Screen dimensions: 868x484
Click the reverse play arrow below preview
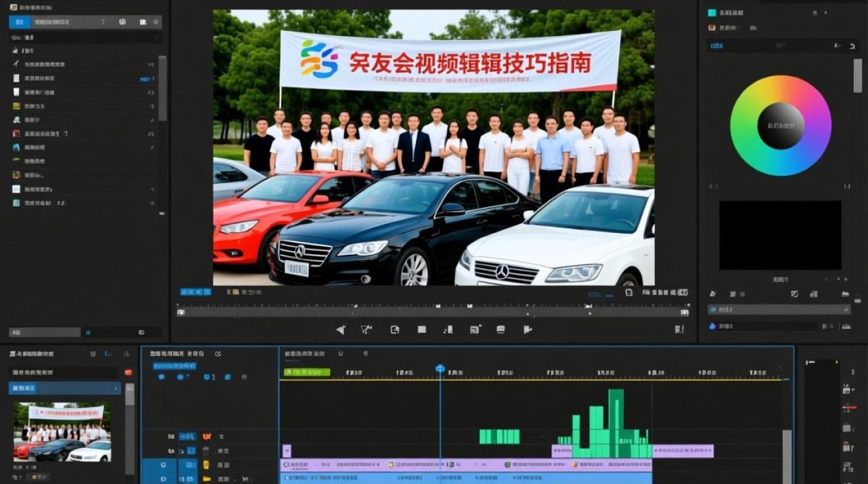pyautogui.click(x=341, y=330)
